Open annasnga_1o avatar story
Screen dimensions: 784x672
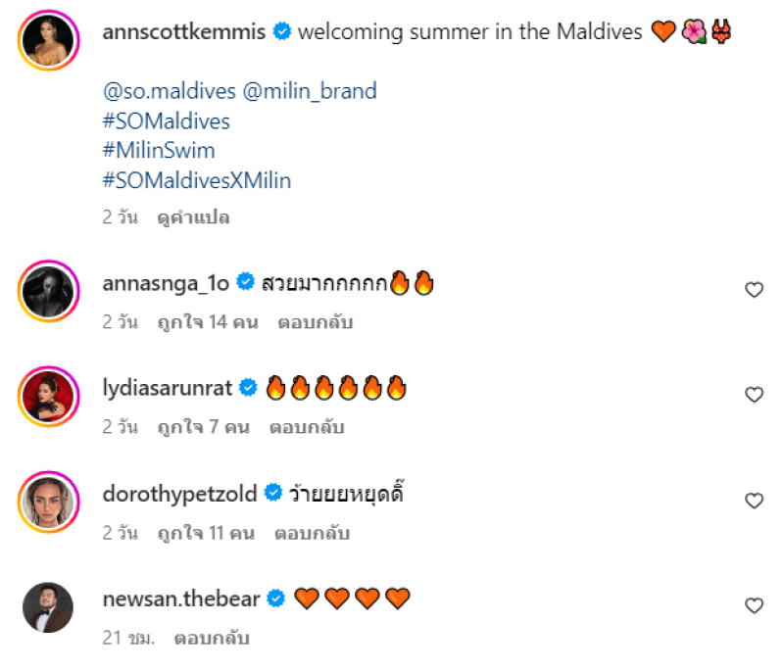(48, 290)
